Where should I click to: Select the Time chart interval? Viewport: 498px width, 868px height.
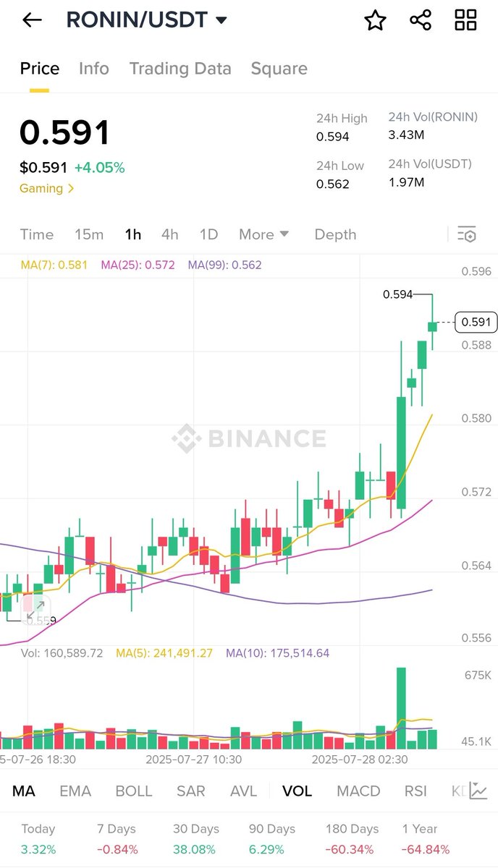[37, 234]
